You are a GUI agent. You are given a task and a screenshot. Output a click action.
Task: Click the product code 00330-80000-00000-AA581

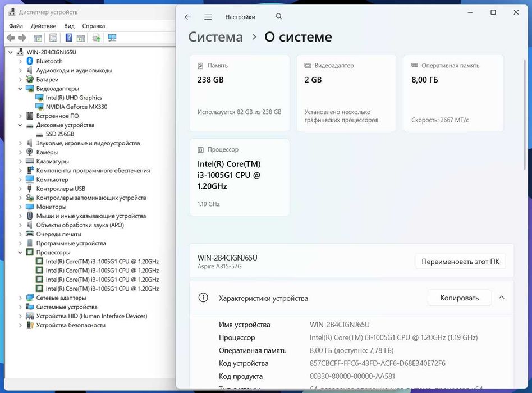click(x=352, y=376)
